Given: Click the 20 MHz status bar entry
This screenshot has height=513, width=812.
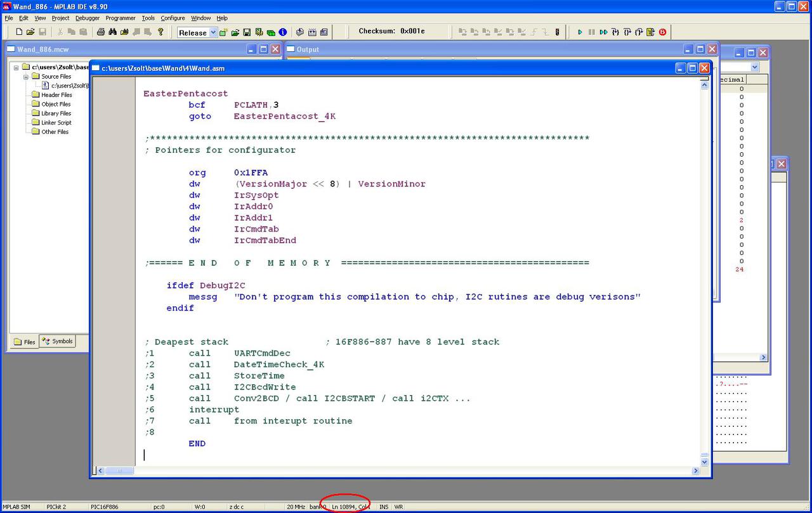Looking at the screenshot, I should point(296,507).
